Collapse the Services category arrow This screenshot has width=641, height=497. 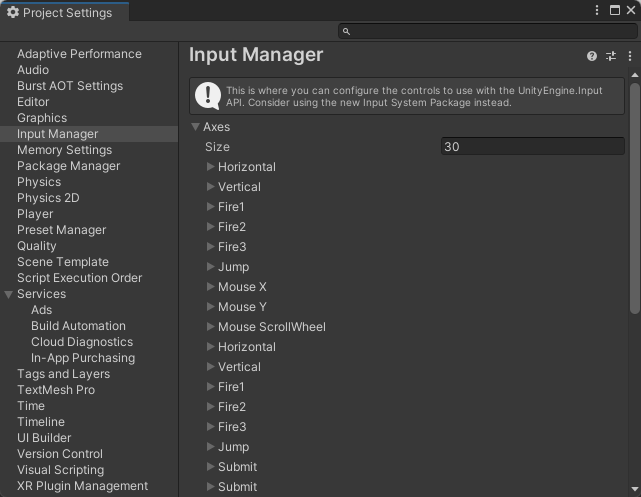click(x=9, y=294)
